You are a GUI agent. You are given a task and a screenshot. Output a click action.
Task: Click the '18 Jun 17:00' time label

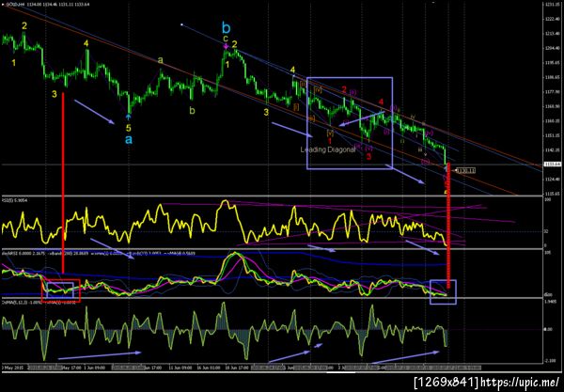[237, 368]
